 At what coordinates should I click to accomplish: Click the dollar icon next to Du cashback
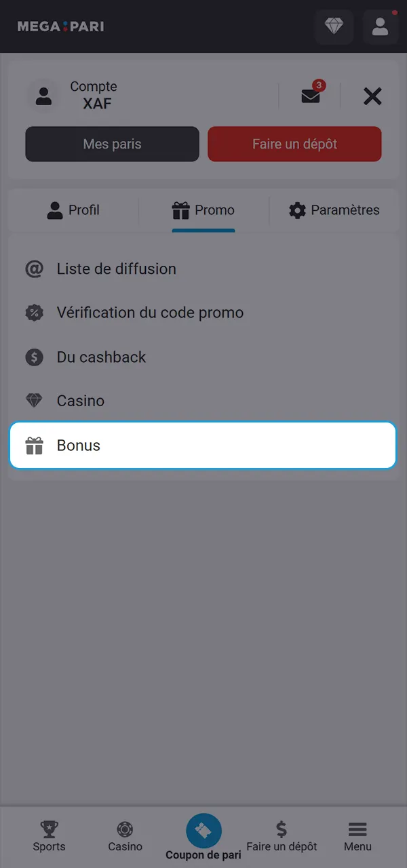click(34, 357)
